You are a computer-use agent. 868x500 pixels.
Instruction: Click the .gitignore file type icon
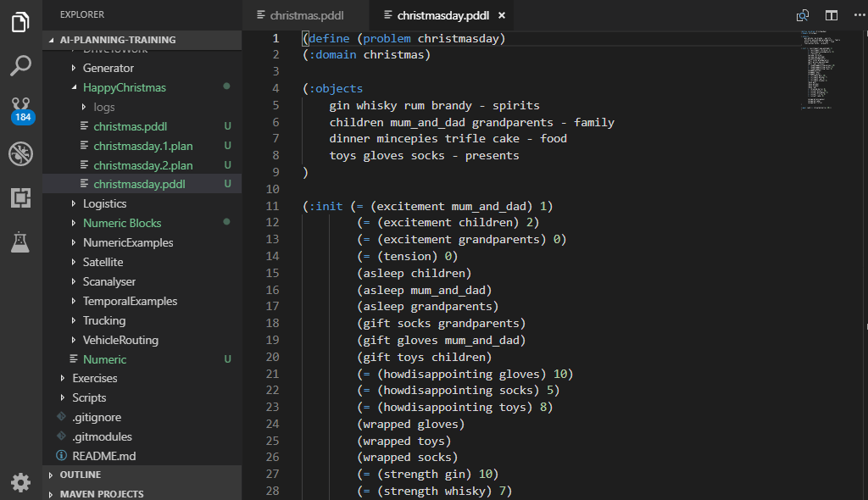pyautogui.click(x=61, y=416)
